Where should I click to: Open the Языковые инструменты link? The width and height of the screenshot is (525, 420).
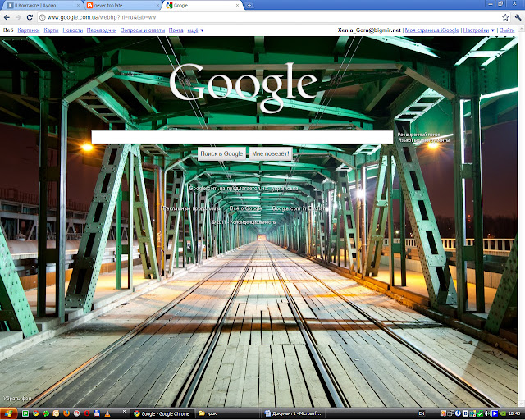pyautogui.click(x=424, y=140)
